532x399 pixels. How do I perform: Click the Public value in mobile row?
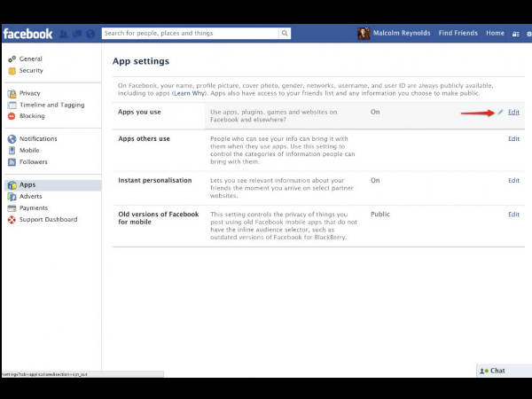pyautogui.click(x=380, y=215)
